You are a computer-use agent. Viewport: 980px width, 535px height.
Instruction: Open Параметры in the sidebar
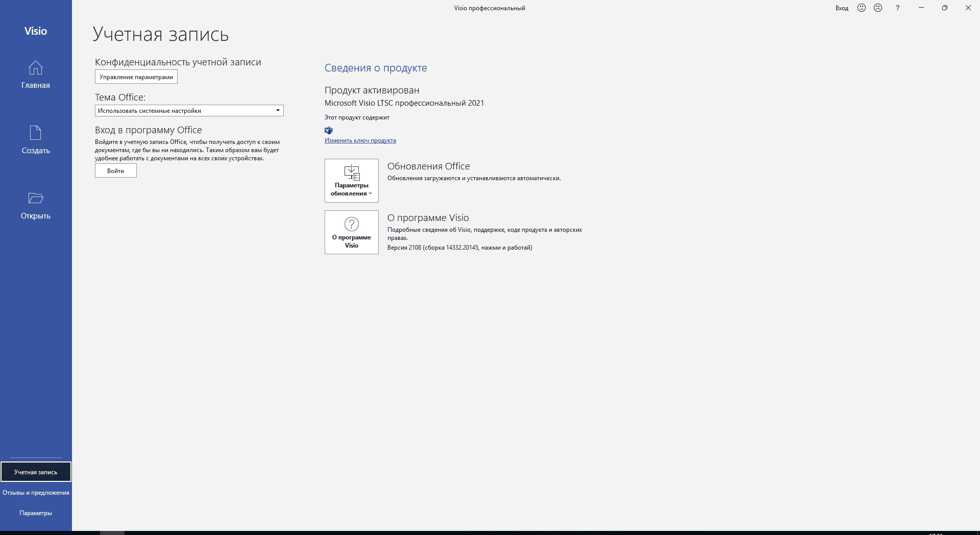tap(36, 513)
